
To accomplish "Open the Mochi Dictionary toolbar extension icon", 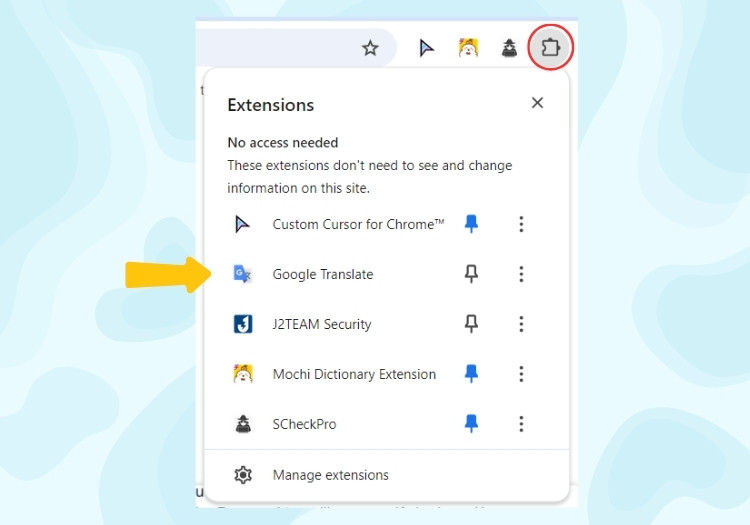I will pyautogui.click(x=468, y=48).
